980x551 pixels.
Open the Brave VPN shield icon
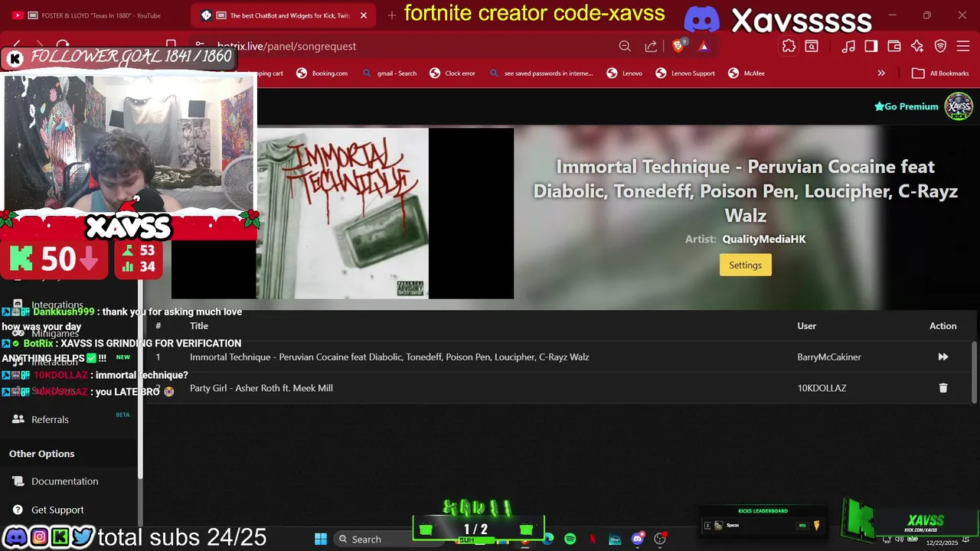click(x=940, y=46)
